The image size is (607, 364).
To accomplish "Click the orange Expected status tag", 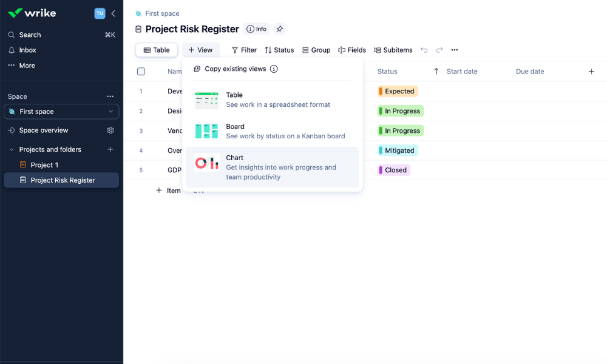I will (398, 92).
